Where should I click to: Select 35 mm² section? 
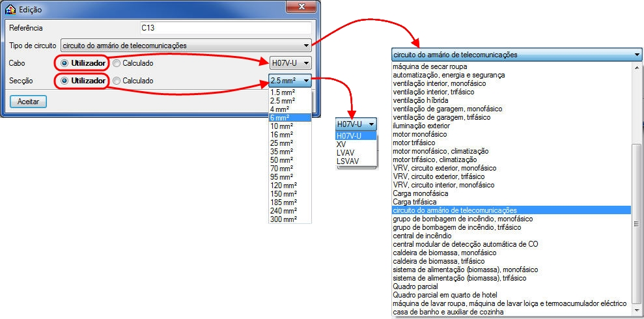(x=290, y=152)
